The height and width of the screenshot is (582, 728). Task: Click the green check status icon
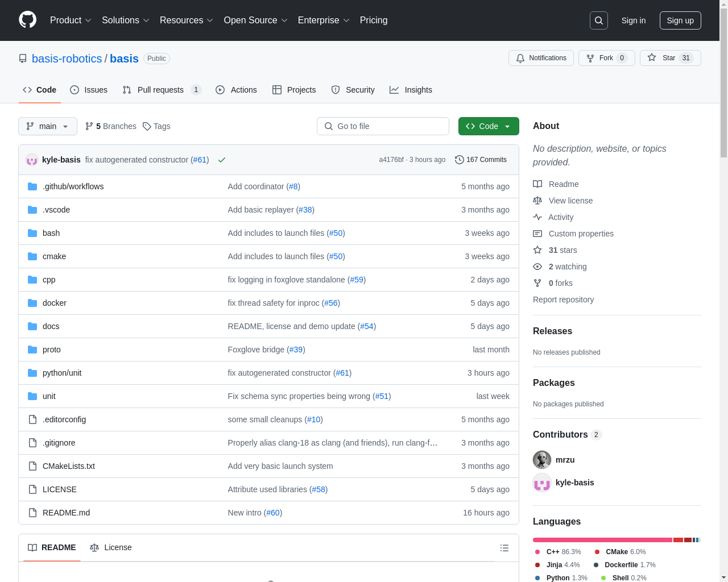(x=222, y=160)
